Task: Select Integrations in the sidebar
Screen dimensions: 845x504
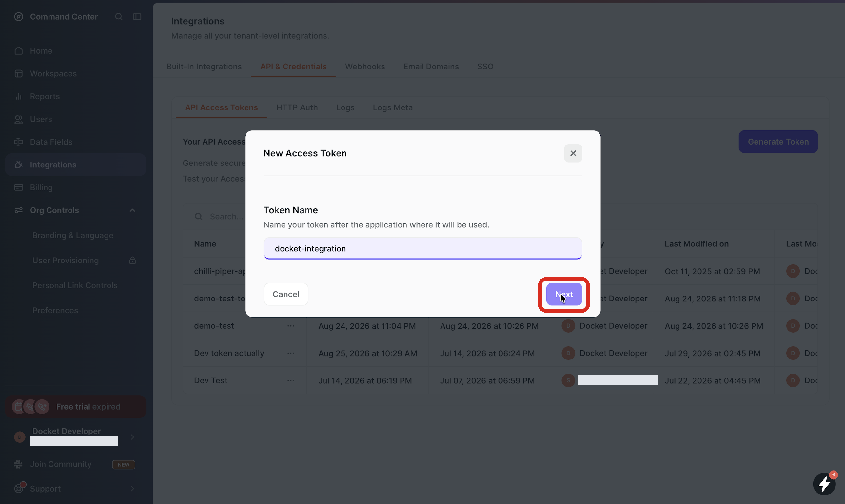Action: pos(75,165)
